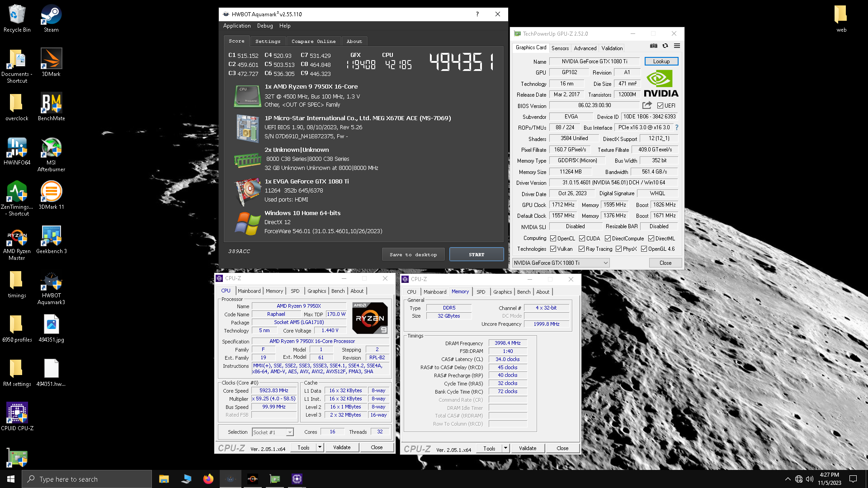Open the notification center icon
Viewport: 868px width, 488px height.
pyautogui.click(x=853, y=479)
